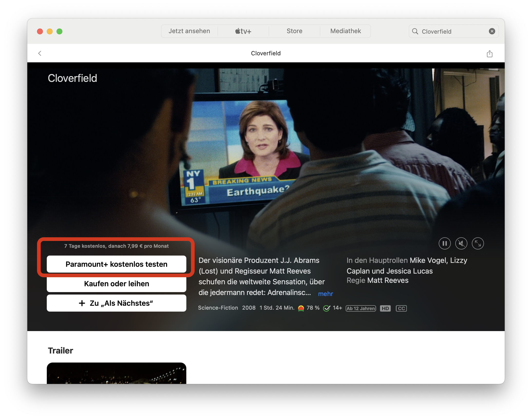
Task: Add movie to Als Nächstes
Action: pyautogui.click(x=116, y=303)
